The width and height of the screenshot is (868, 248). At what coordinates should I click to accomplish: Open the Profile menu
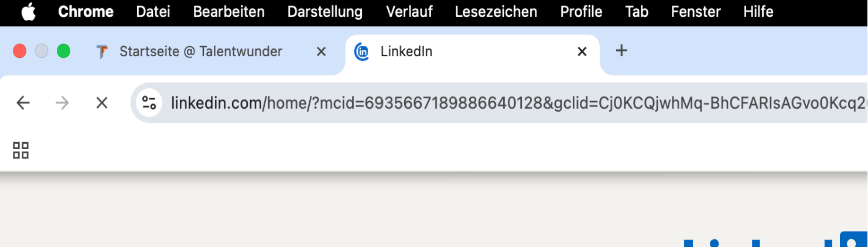click(x=581, y=12)
